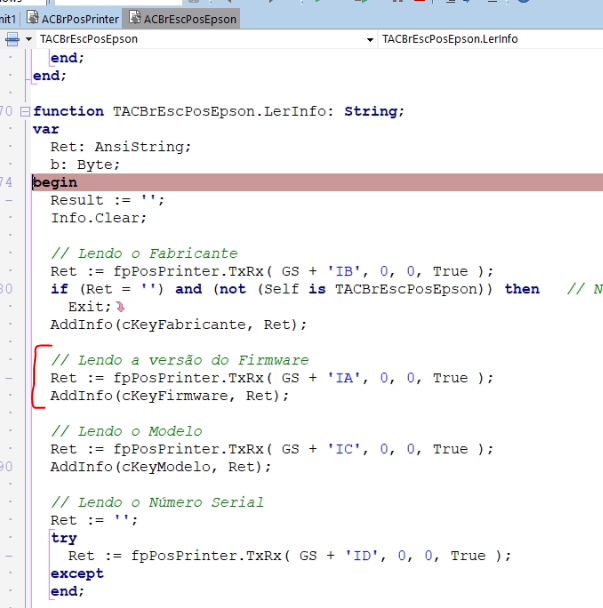The width and height of the screenshot is (603, 608).
Task: Click the '// Lendo o Número Serial' comment
Action: click(157, 503)
